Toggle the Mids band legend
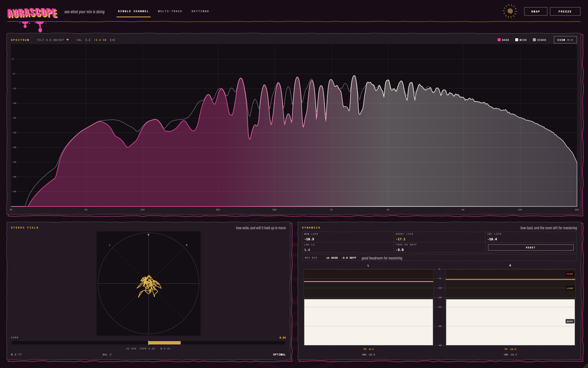 [521, 40]
